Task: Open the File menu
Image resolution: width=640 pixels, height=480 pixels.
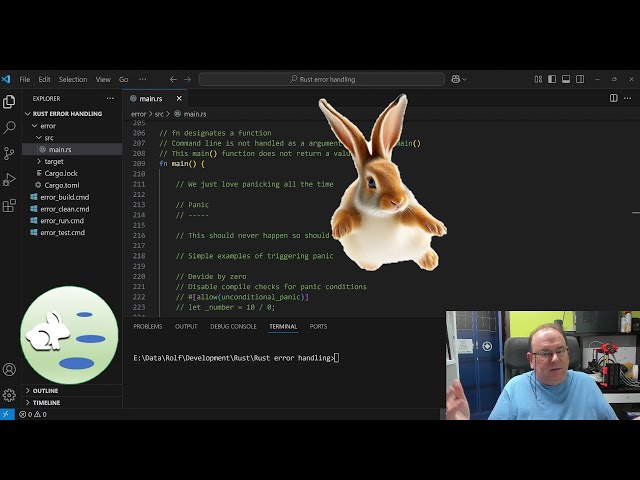Action: click(x=24, y=79)
